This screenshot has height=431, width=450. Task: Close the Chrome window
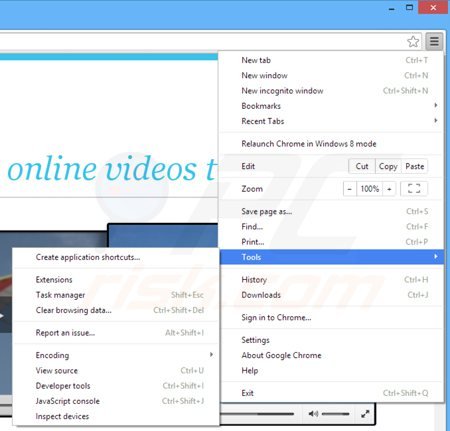coord(433,7)
